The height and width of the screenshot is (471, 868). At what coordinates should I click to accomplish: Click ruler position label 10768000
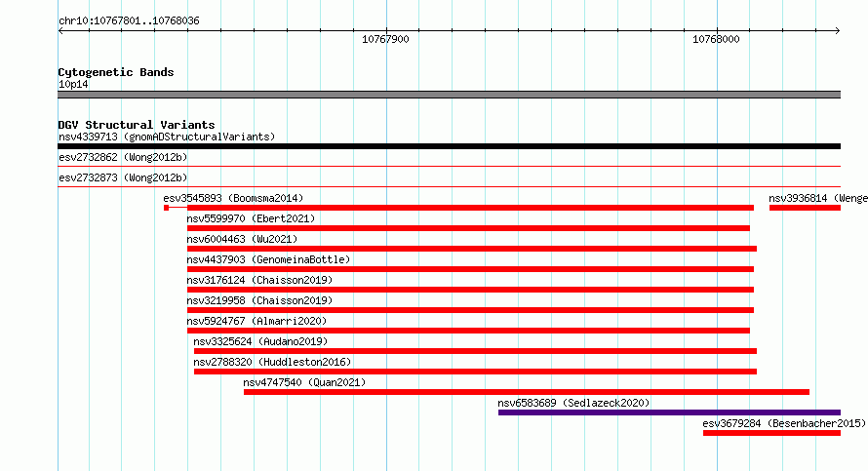[x=716, y=39]
